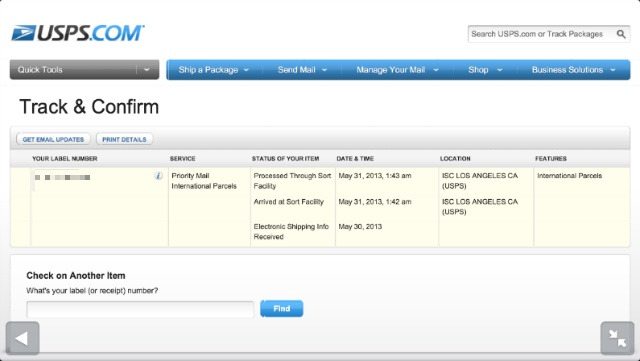This screenshot has height=361, width=640.
Task: Click the 'Status of Your Item' column header
Action: pyautogui.click(x=285, y=158)
